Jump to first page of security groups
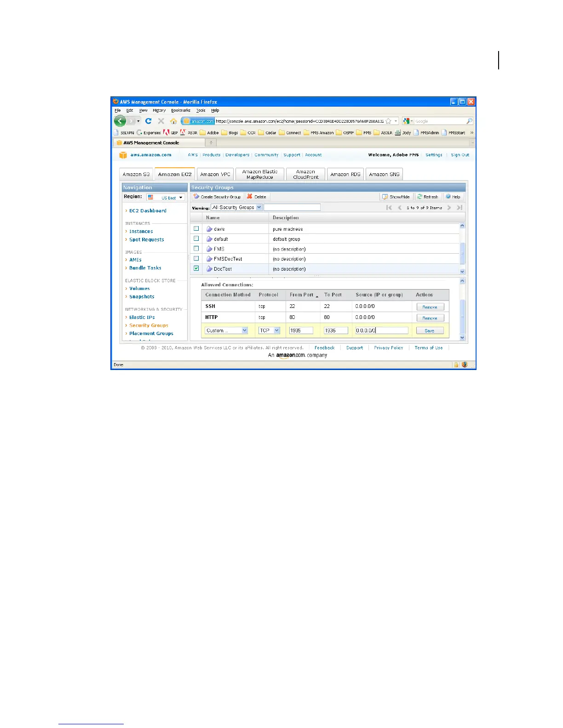 coord(389,208)
